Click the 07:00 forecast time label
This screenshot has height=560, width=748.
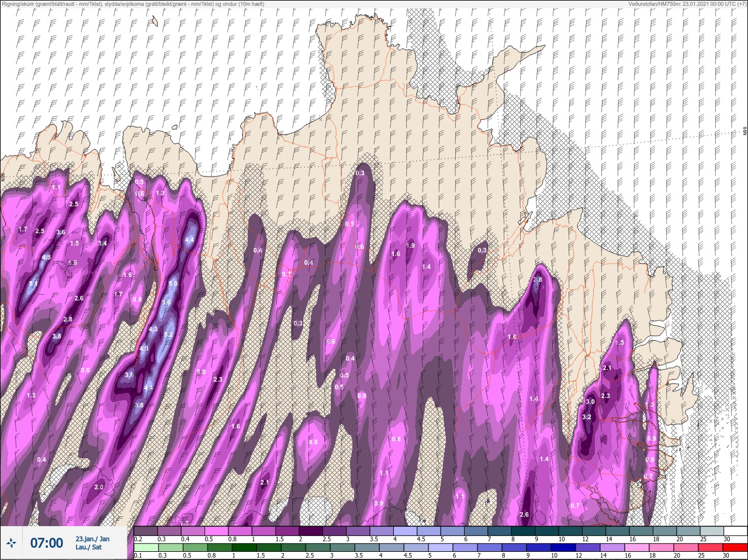pyautogui.click(x=47, y=544)
